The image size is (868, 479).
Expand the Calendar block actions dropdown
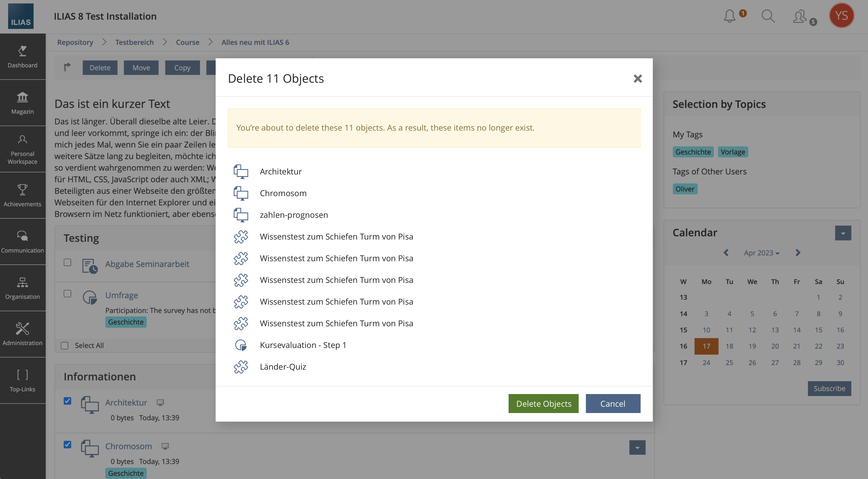pyautogui.click(x=843, y=233)
